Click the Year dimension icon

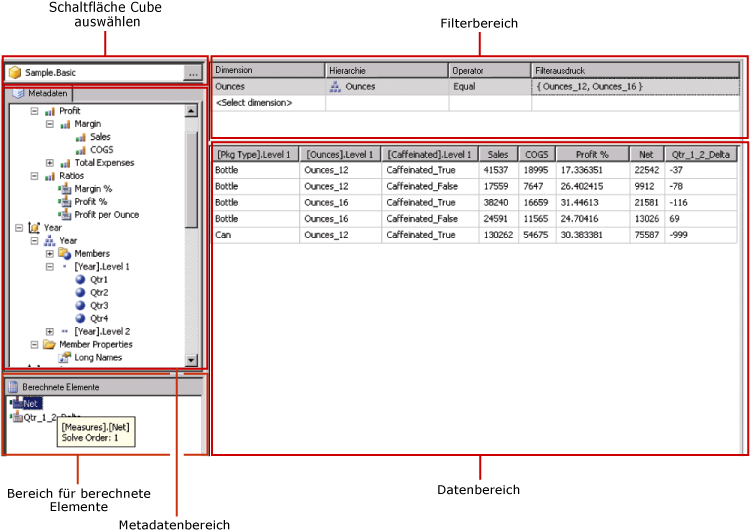[34, 228]
